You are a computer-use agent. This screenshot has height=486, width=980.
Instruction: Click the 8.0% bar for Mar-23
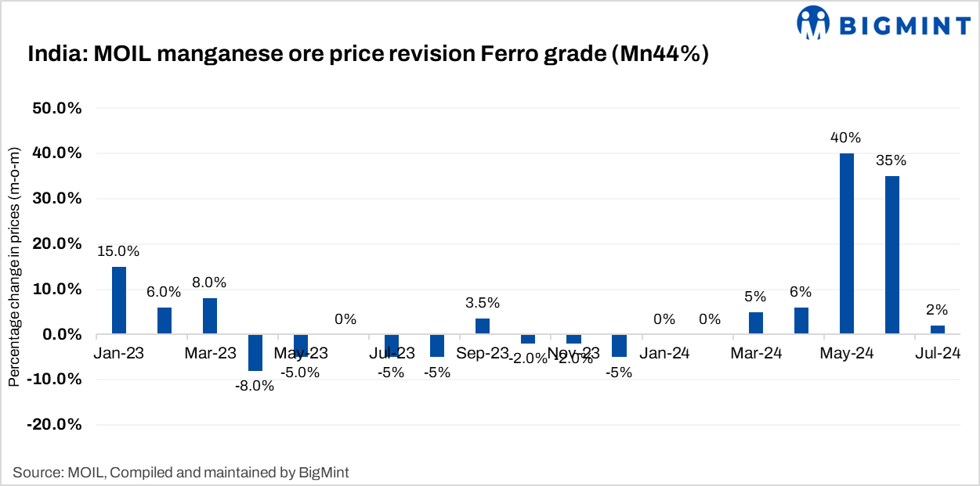point(210,316)
